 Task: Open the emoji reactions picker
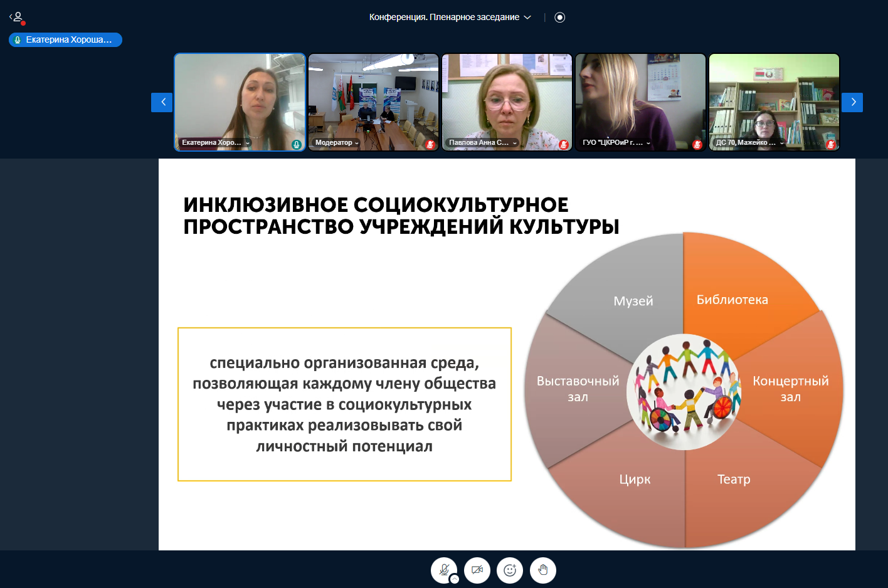pyautogui.click(x=510, y=570)
